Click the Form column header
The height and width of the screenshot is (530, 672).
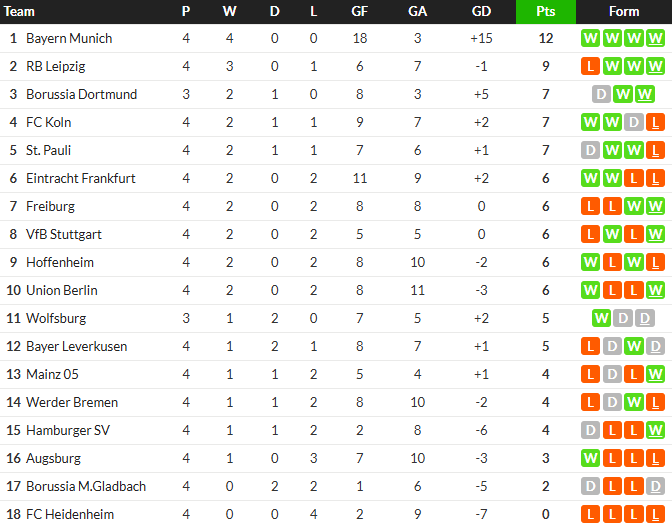[623, 12]
